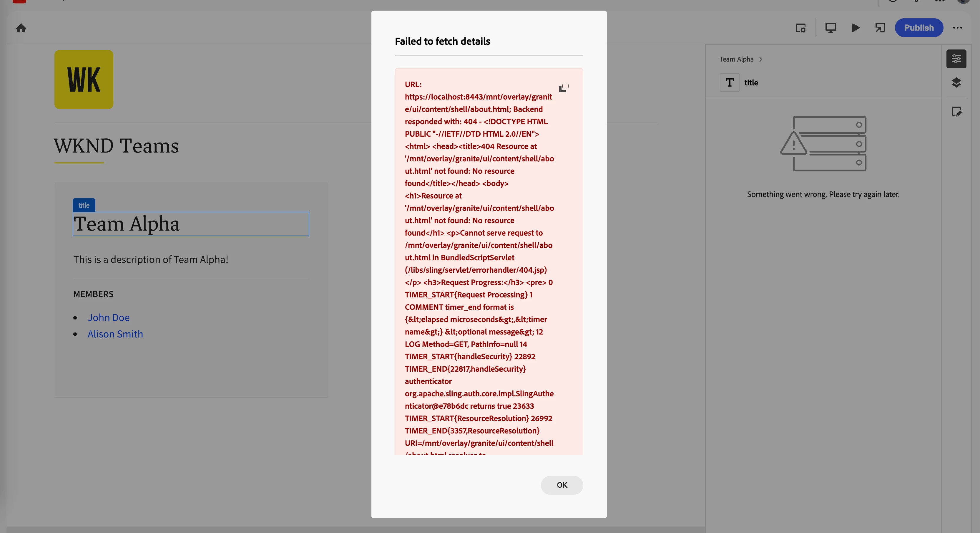Screen dimensions: 980x533
Task: Start preview with play icon
Action: pos(855,28)
